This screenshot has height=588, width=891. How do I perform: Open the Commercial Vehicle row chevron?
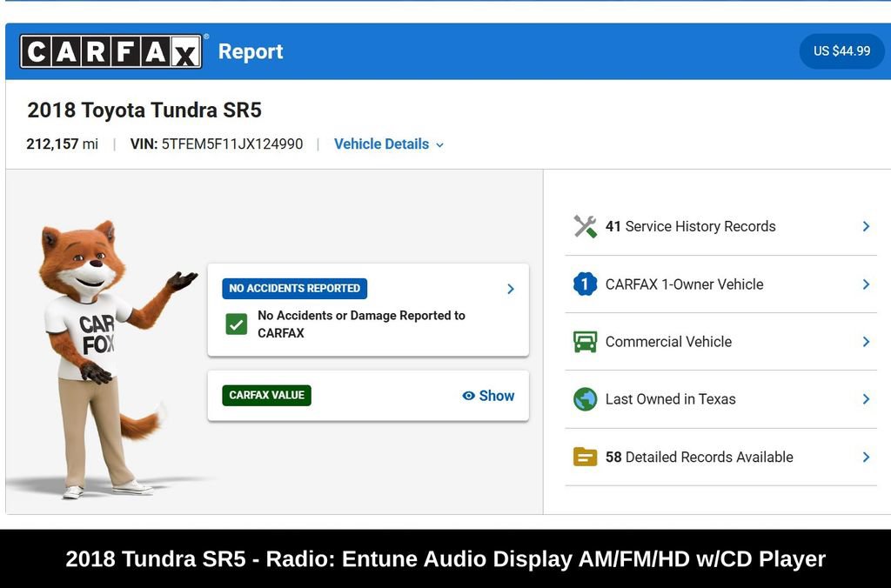click(866, 342)
